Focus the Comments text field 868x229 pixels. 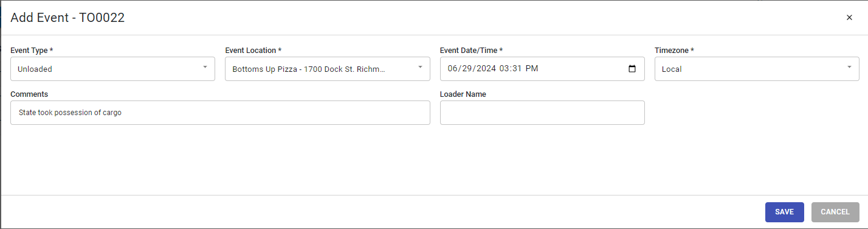point(220,113)
